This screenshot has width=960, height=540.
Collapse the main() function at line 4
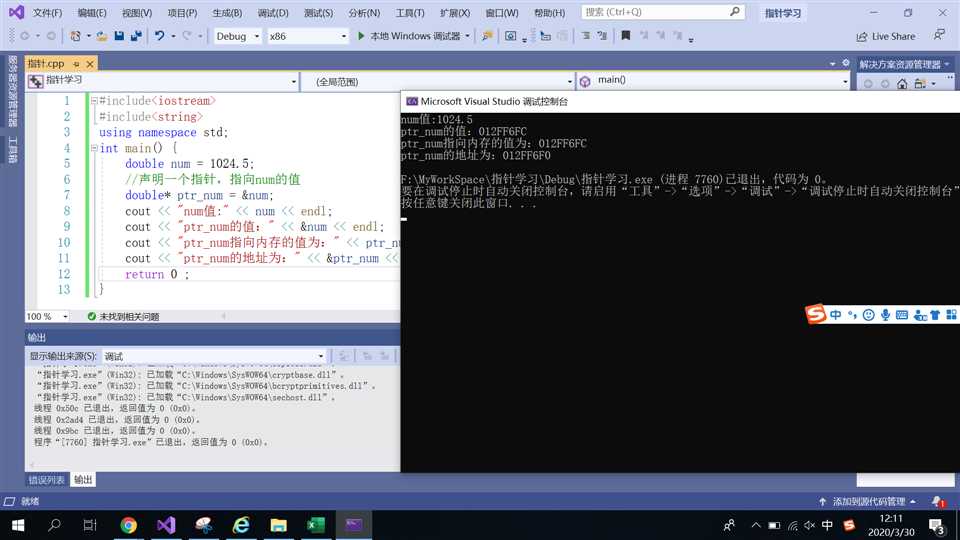(x=94, y=148)
